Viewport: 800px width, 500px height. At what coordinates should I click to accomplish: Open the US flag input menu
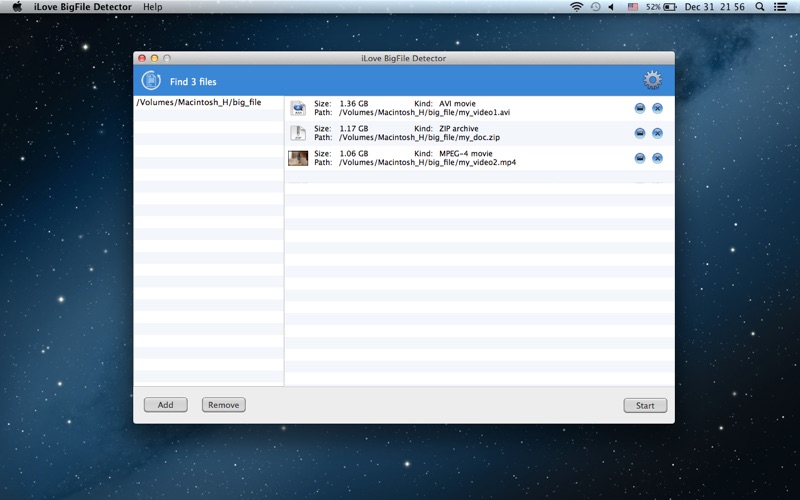(x=633, y=7)
